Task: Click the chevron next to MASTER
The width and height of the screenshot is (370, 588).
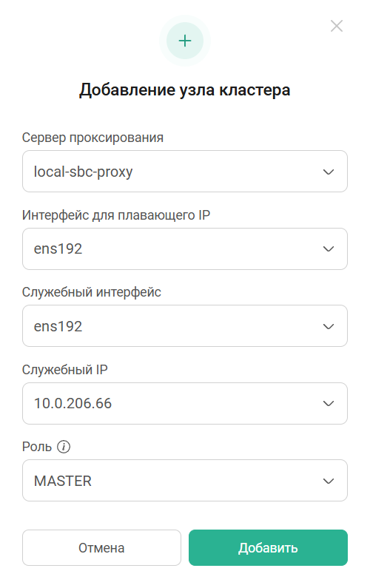Action: click(x=329, y=481)
